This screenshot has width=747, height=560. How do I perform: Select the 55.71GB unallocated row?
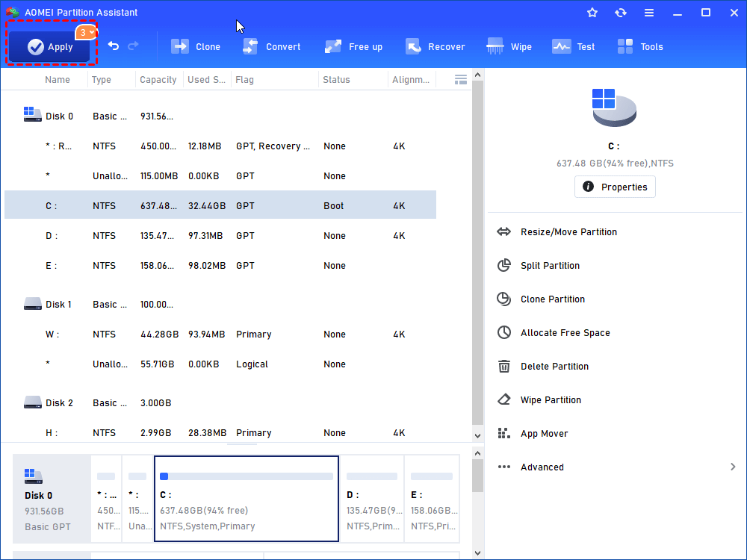coord(220,364)
